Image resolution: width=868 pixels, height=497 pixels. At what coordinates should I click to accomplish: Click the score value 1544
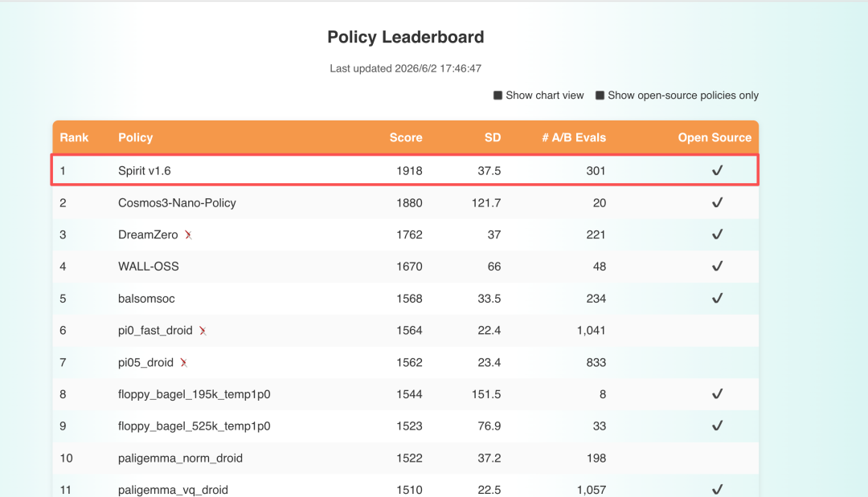[409, 394]
